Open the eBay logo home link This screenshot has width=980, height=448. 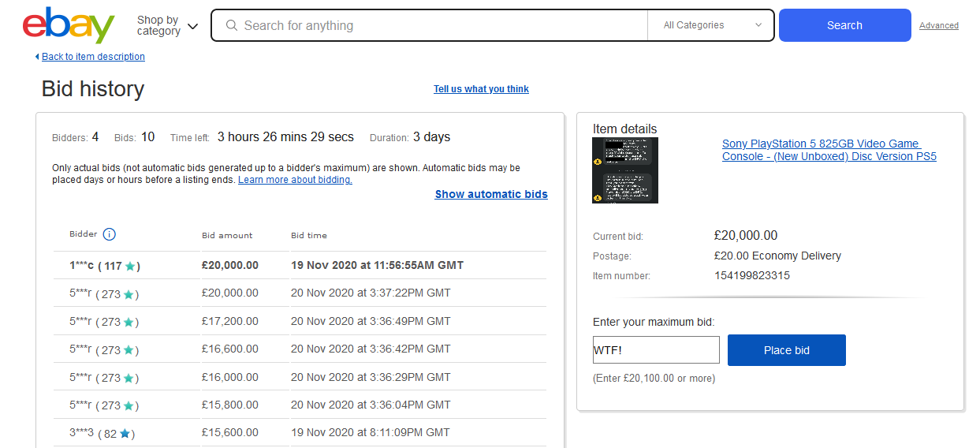click(x=69, y=25)
